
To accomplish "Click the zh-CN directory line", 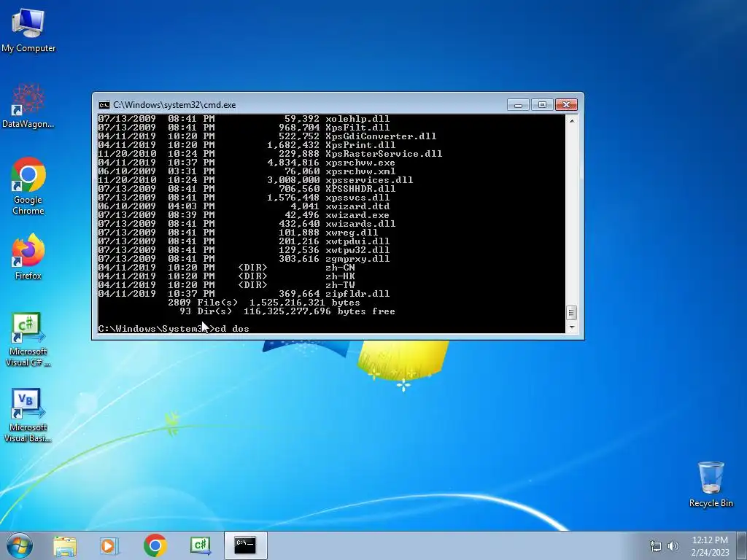I will click(227, 268).
